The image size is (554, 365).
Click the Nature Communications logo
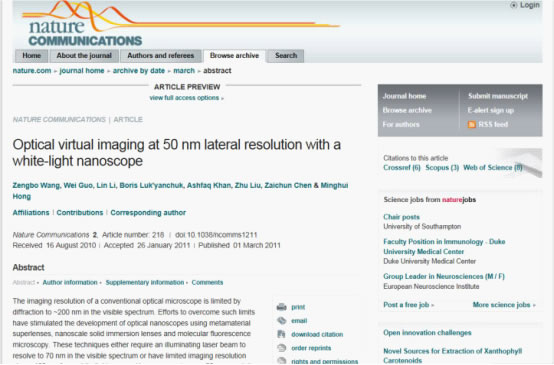(85, 32)
